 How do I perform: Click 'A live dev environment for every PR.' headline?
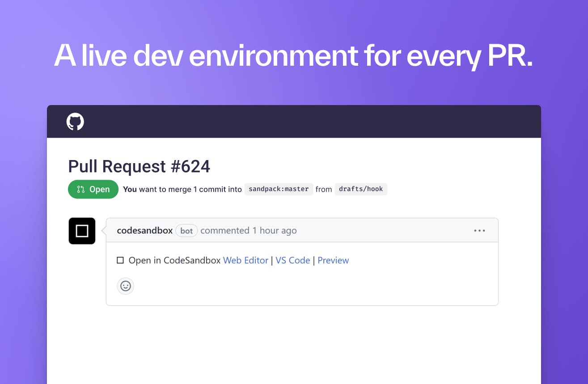point(294,56)
